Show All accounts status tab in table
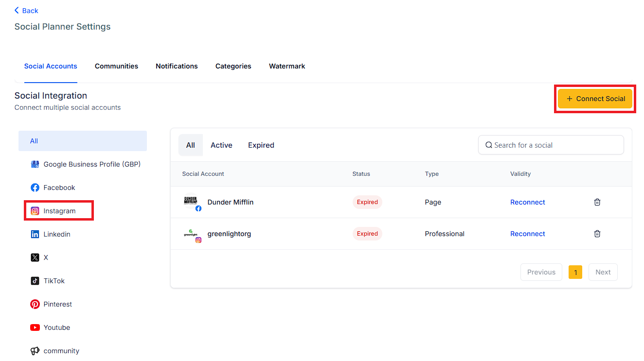Screen dimensions: 644x361 [191, 145]
